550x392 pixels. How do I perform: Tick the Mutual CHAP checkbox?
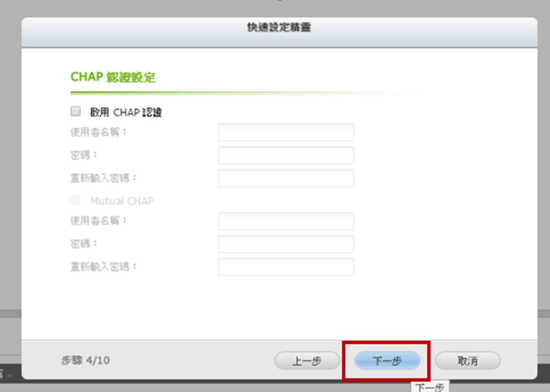(76, 200)
